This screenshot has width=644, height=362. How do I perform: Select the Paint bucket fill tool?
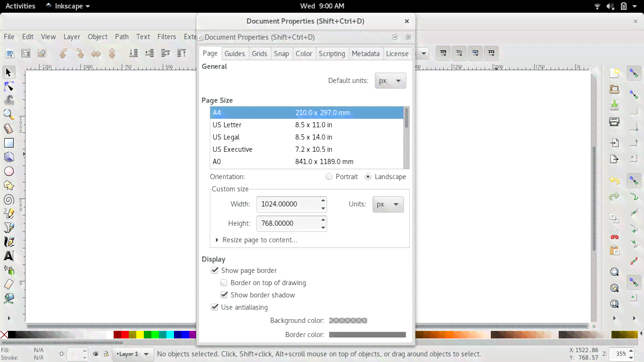[9, 298]
